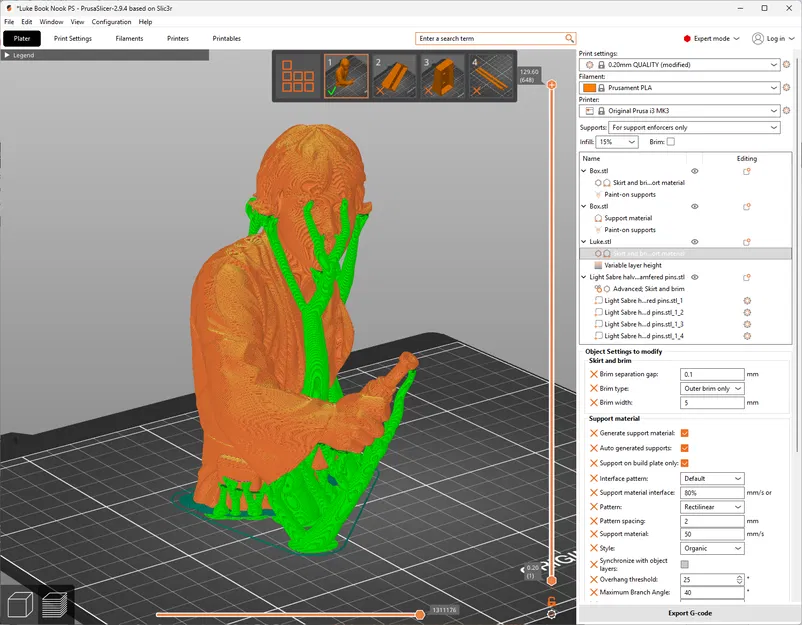Uncheck Generate support material

(x=685, y=433)
